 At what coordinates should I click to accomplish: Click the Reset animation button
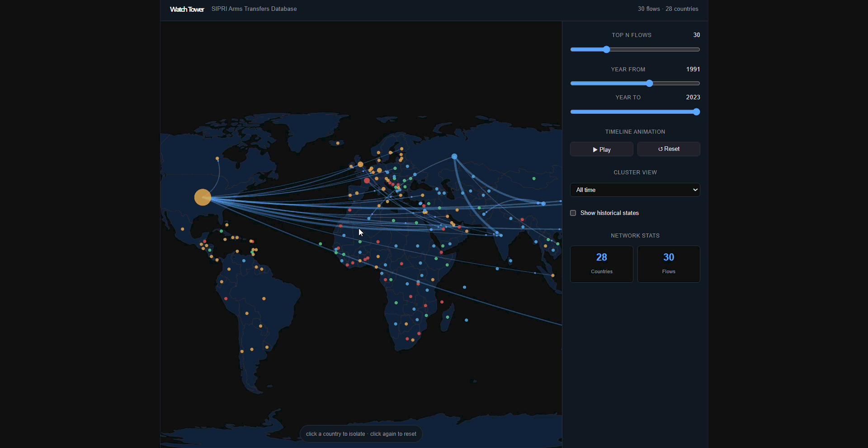[x=669, y=149]
